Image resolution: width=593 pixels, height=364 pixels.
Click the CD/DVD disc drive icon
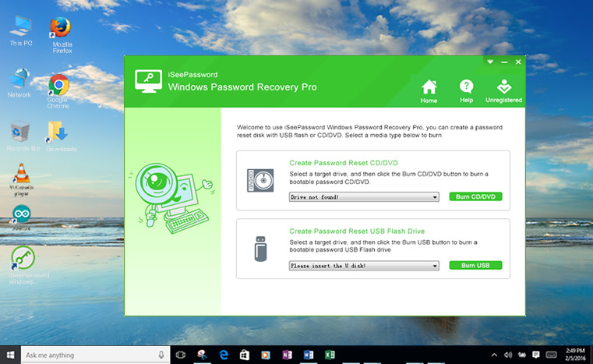click(x=260, y=181)
